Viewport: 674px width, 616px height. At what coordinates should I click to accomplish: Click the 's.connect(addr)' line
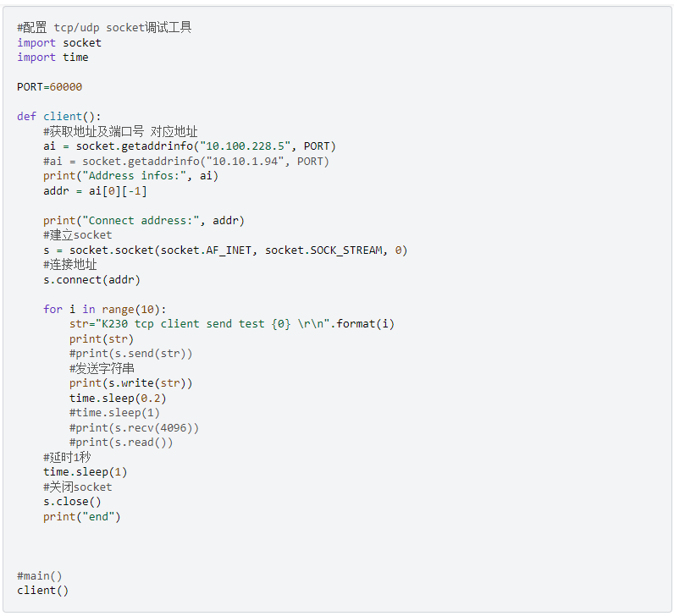tap(91, 279)
